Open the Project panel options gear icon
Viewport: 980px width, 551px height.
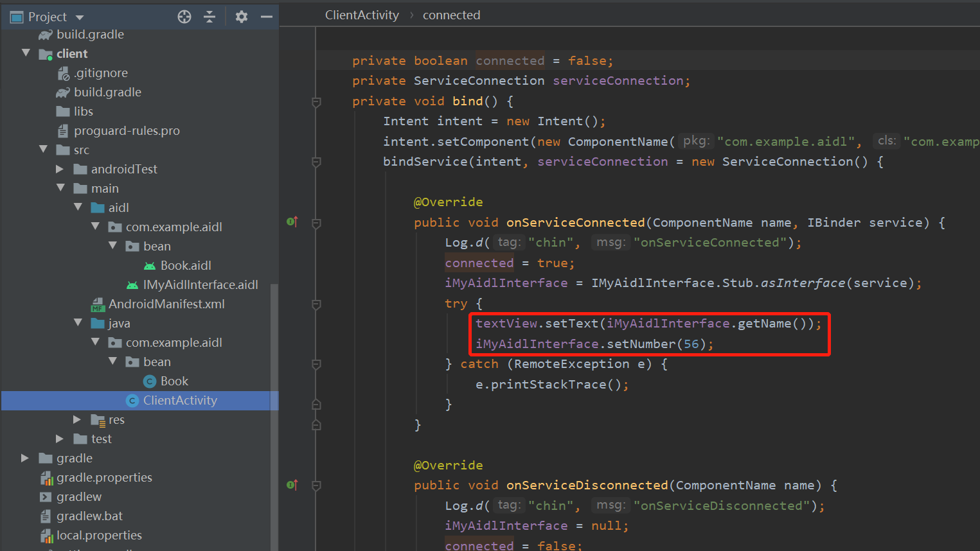point(241,17)
